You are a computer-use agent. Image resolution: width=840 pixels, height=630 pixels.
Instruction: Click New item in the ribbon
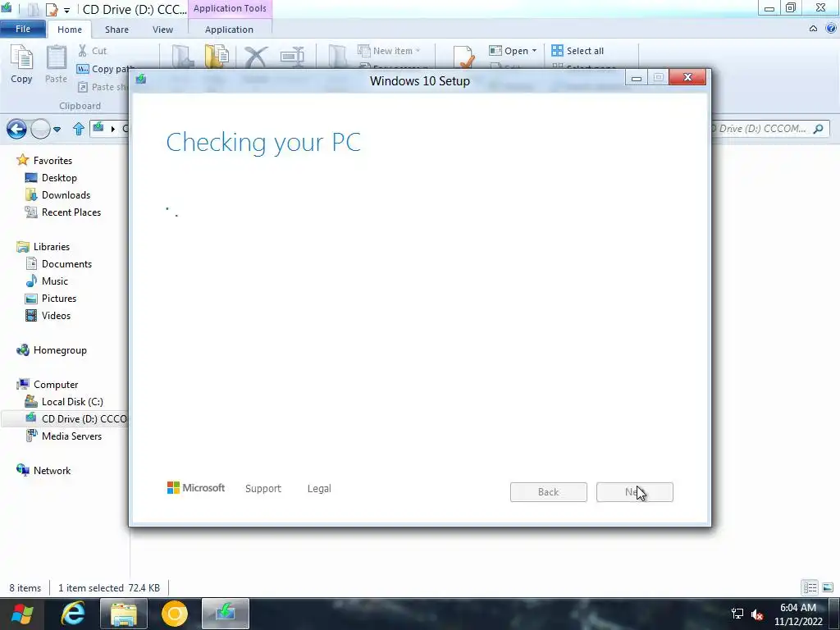coord(389,51)
